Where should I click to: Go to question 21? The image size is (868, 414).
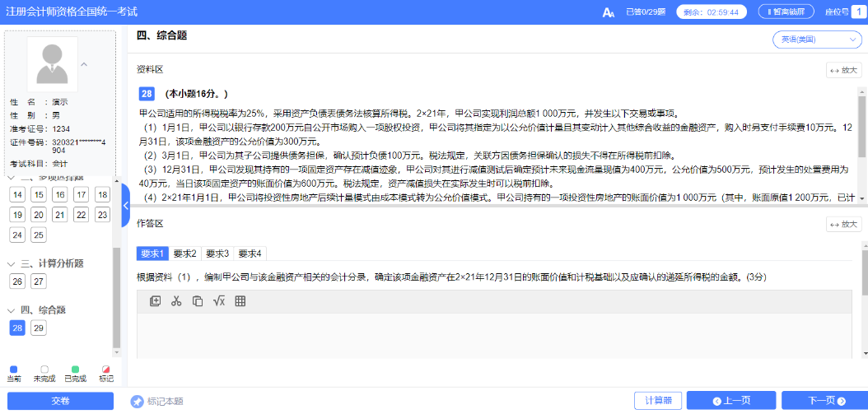click(60, 215)
